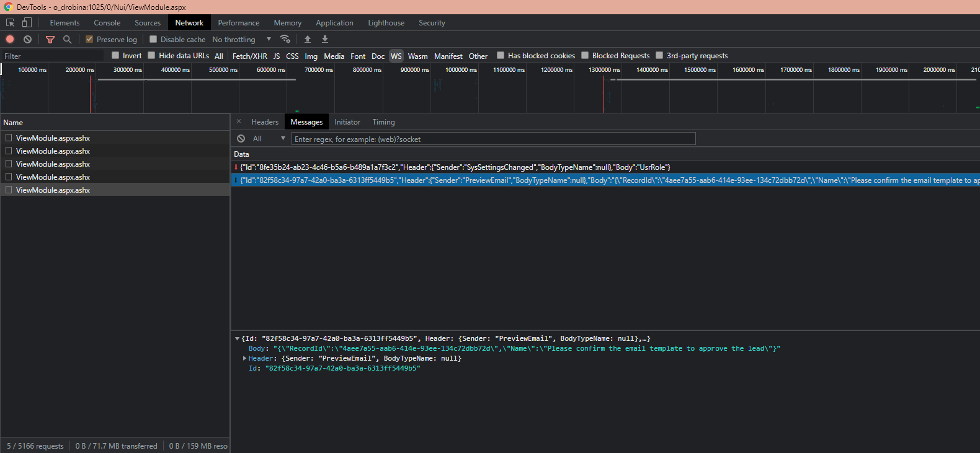Import HAR file upload arrow icon
Screen dimensions: 980x453
coord(308,39)
